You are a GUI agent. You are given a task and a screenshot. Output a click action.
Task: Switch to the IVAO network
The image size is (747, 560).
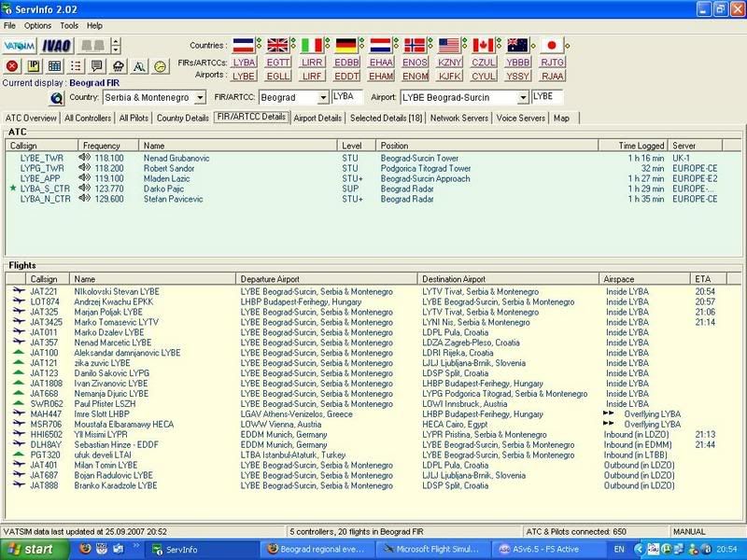(56, 46)
